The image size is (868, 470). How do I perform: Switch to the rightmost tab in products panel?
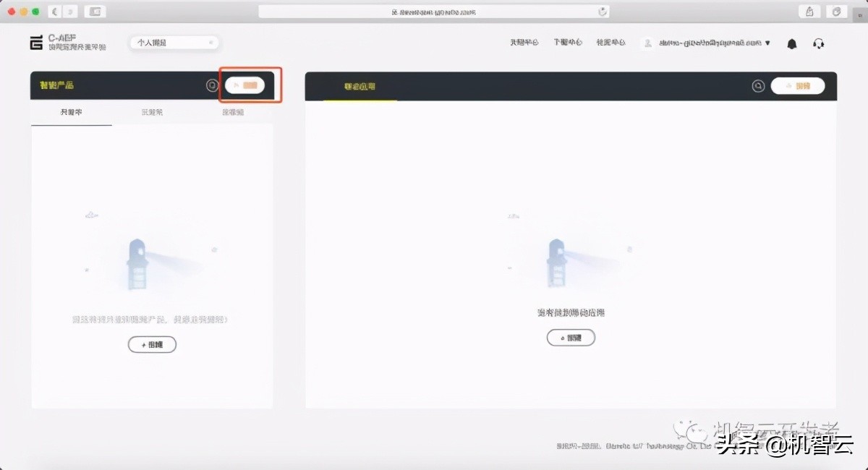coord(234,112)
